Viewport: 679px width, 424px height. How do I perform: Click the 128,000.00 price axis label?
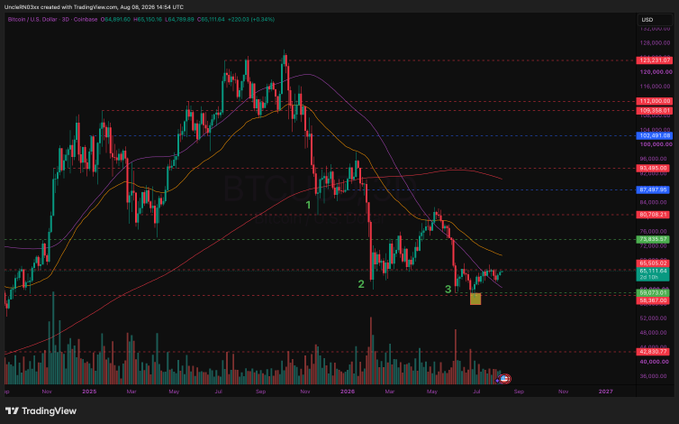point(655,43)
